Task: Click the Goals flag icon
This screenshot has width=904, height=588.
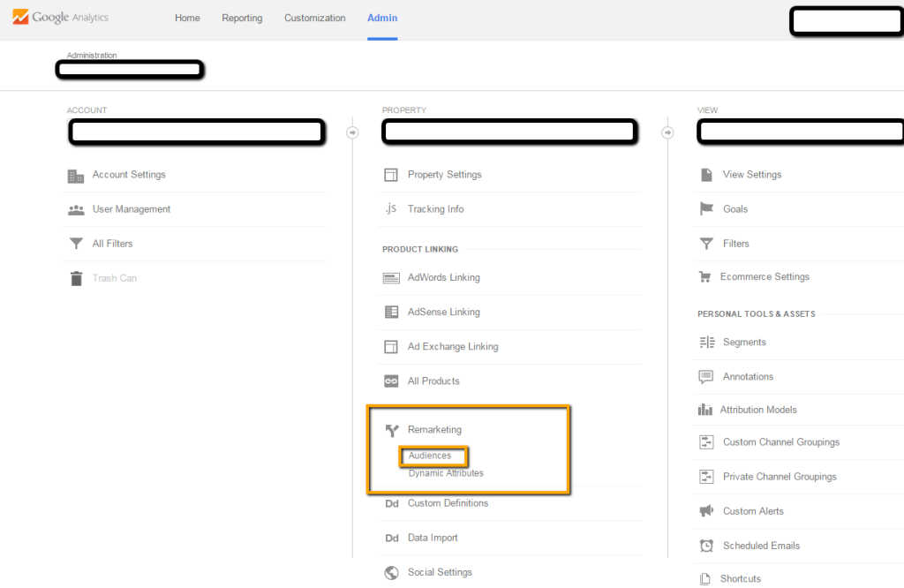Action: pyautogui.click(x=706, y=209)
